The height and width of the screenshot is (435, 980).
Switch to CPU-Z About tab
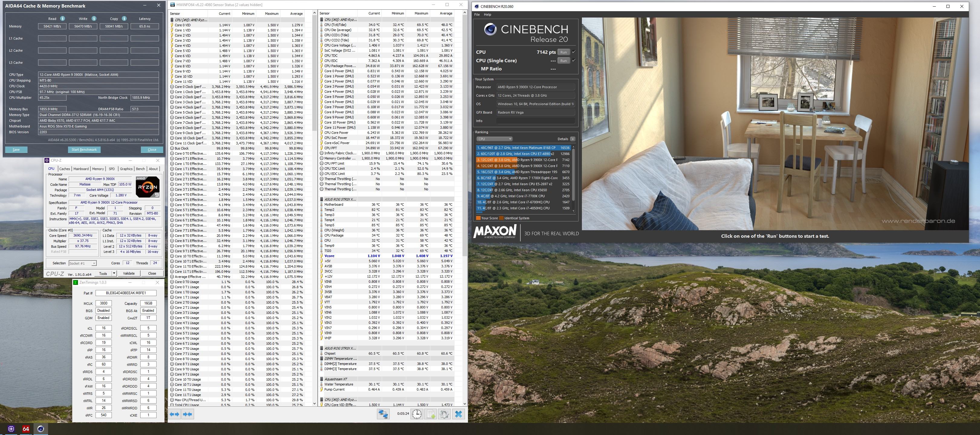(153, 169)
